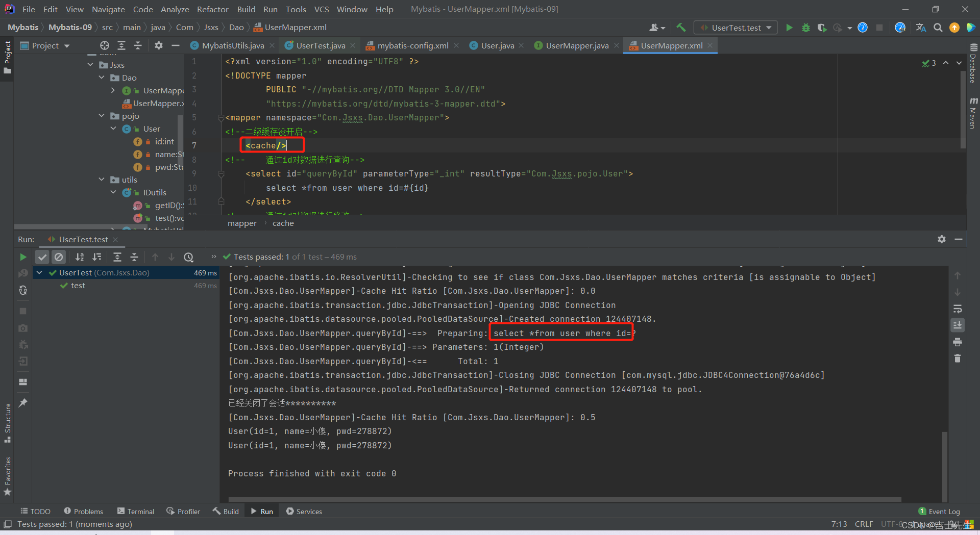The width and height of the screenshot is (980, 535).
Task: Toggle soft-wrap in console
Action: click(x=958, y=309)
